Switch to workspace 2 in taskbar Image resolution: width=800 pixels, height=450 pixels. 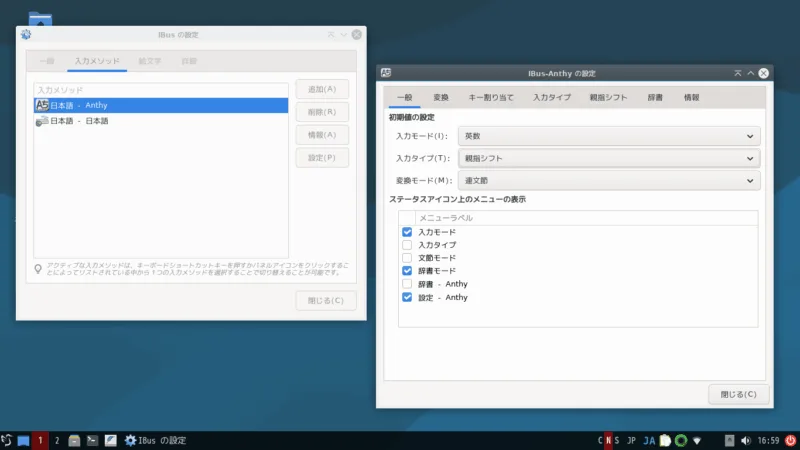pos(57,440)
